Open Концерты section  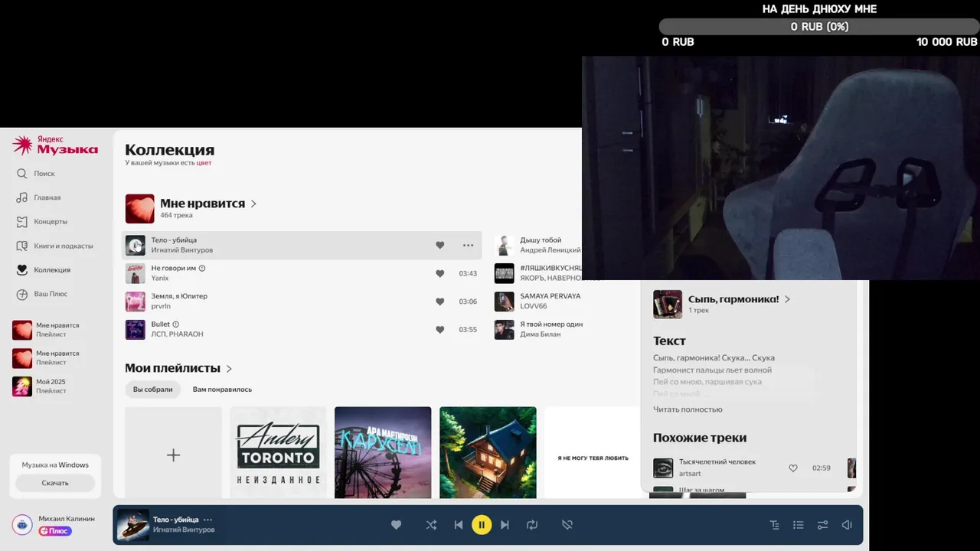tap(41, 221)
